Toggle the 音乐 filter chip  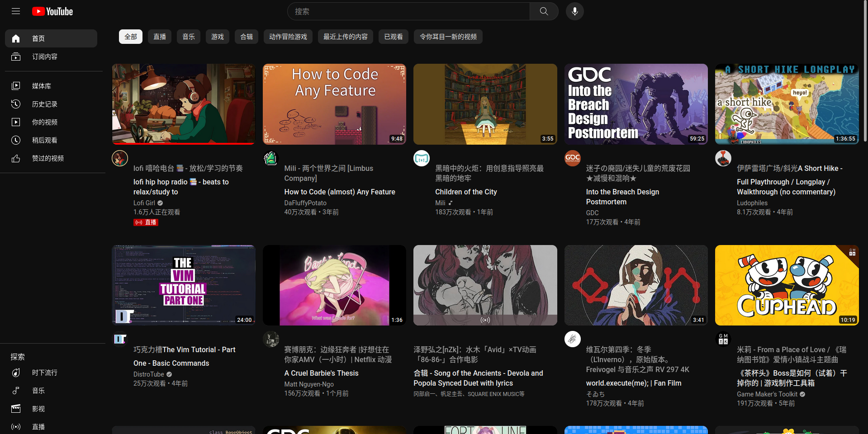[x=188, y=37]
